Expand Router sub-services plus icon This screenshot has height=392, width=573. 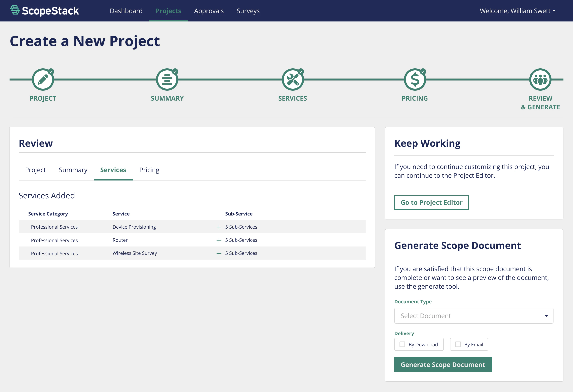(x=219, y=240)
